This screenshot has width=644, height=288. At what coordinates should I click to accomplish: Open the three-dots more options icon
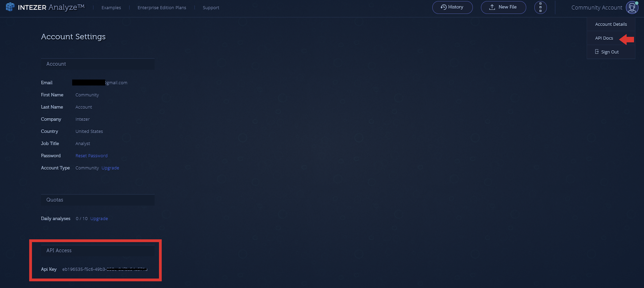540,7
